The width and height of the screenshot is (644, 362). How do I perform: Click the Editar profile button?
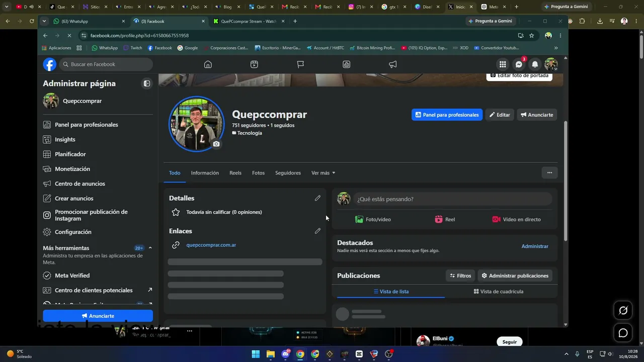point(500,115)
